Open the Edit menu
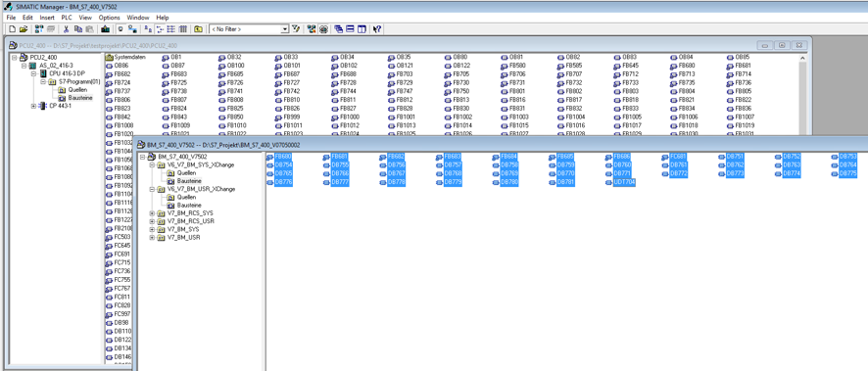The height and width of the screenshot is (371, 868). coord(27,18)
